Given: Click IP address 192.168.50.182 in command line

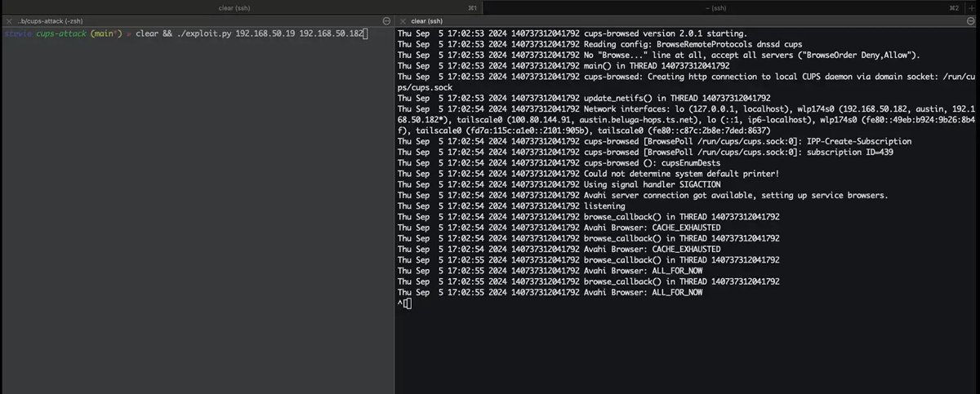Looking at the screenshot, I should pos(331,33).
